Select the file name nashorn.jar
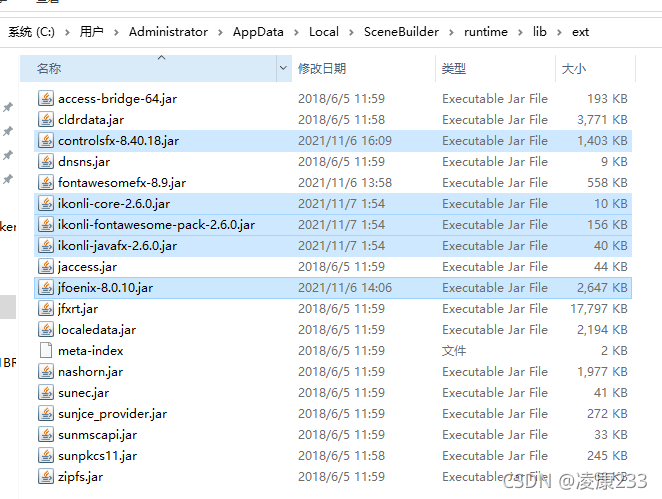This screenshot has height=499, width=662. click(90, 372)
